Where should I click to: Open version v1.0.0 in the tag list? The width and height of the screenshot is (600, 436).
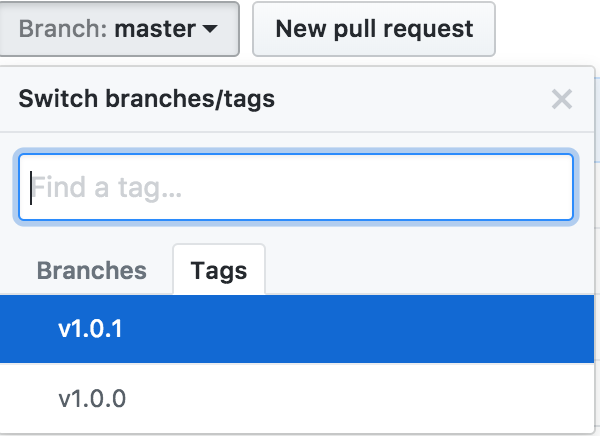pos(297,398)
